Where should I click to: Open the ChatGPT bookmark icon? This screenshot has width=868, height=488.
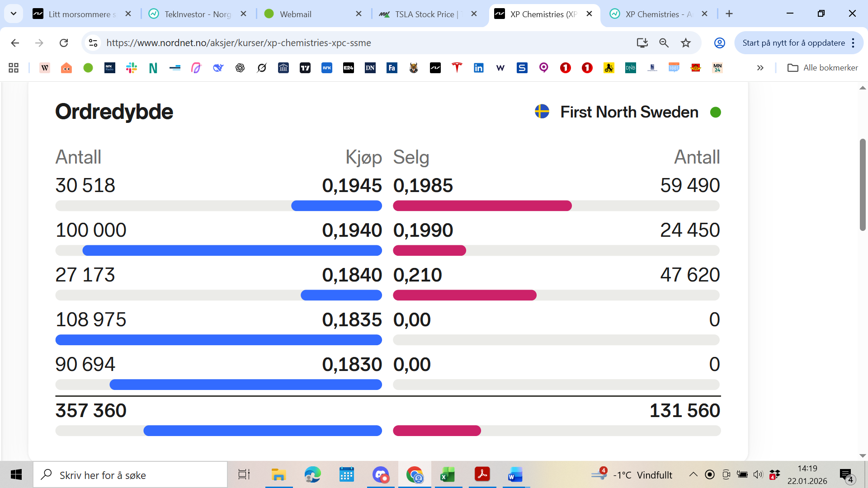point(240,68)
